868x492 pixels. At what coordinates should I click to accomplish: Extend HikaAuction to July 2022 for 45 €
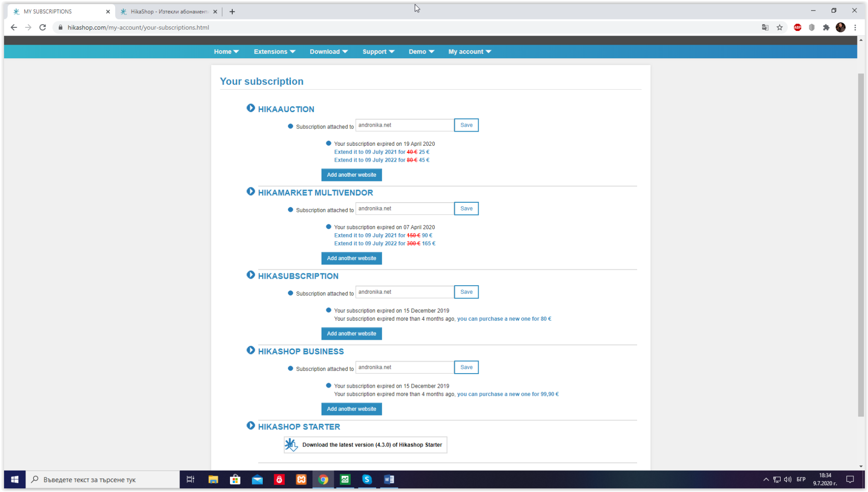(382, 160)
